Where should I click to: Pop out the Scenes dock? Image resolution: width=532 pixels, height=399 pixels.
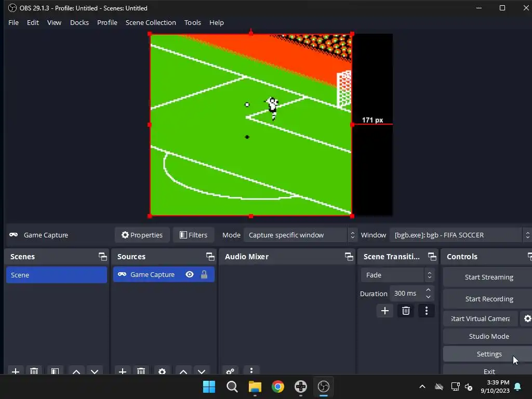102,257
